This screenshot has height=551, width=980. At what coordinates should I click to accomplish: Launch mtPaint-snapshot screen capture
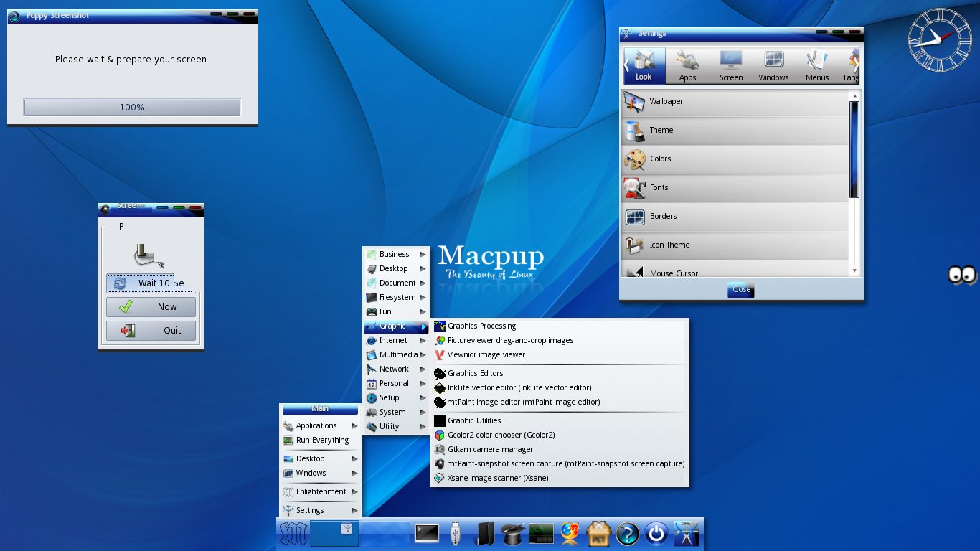click(x=560, y=463)
